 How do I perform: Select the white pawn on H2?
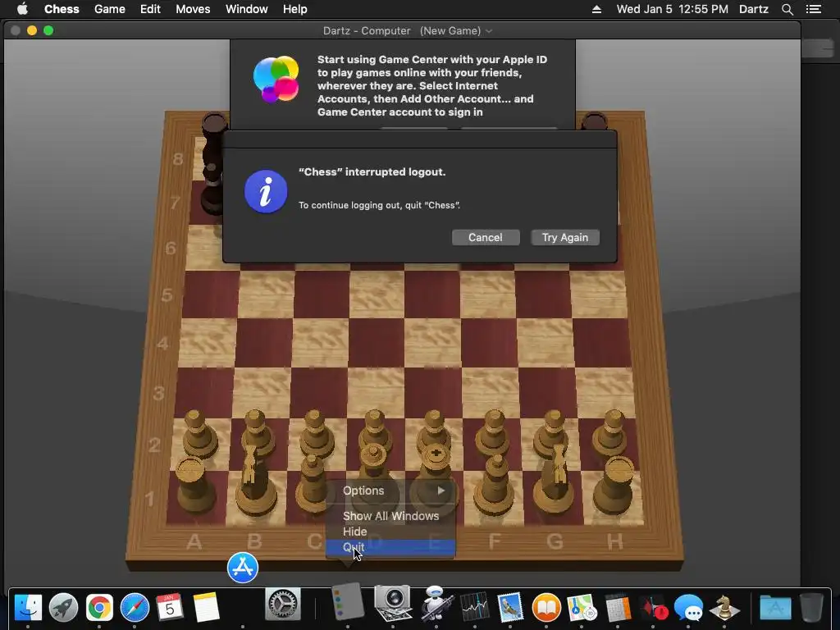point(610,434)
